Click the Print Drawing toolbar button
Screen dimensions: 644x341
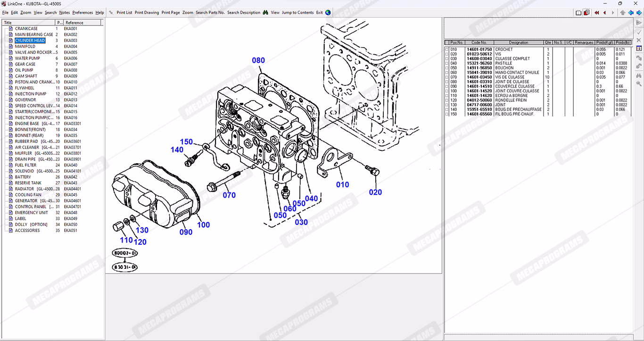[x=147, y=13]
